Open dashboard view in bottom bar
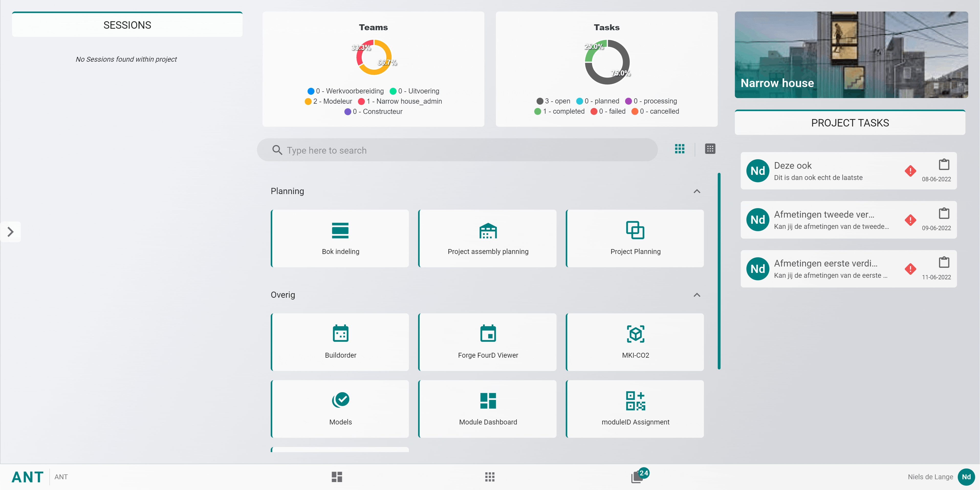 [337, 477]
